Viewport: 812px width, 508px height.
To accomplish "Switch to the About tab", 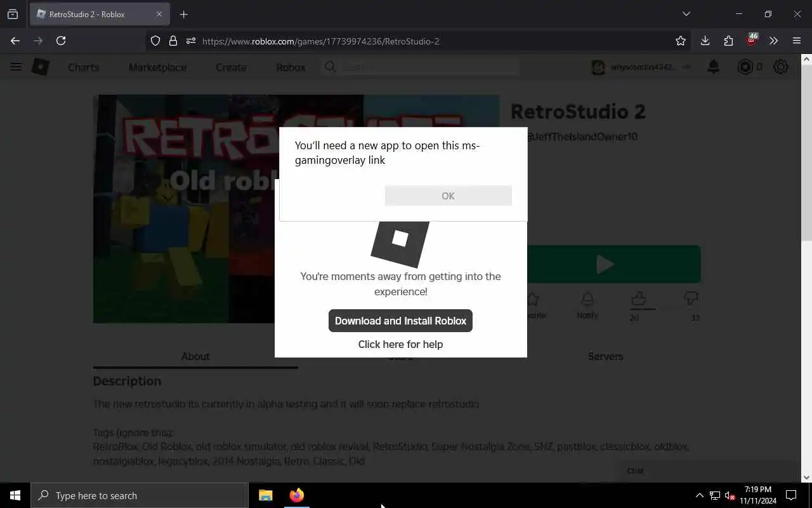I will coord(195,356).
